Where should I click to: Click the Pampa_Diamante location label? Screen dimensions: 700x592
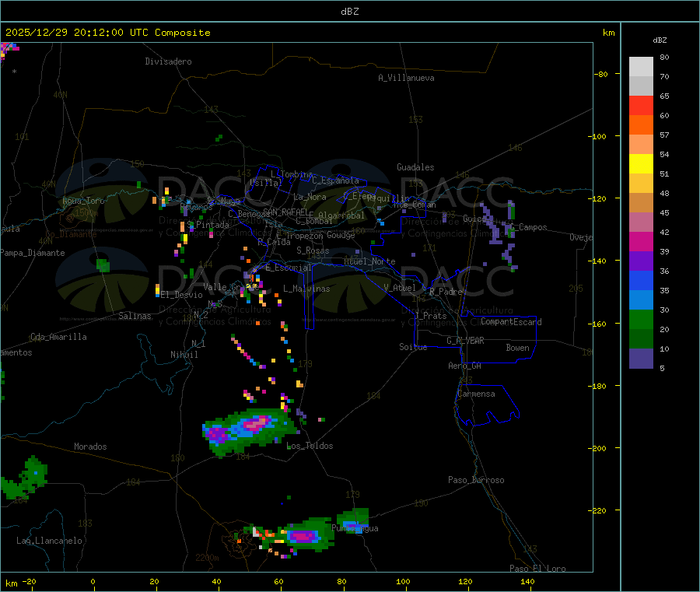tap(33, 253)
